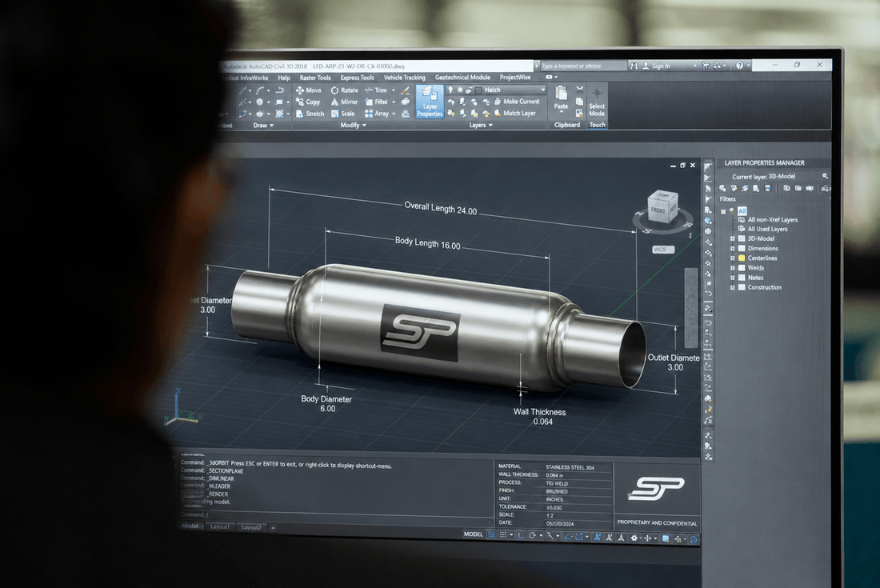This screenshot has width=880, height=588.
Task: Click the help question mark icon
Action: click(740, 66)
